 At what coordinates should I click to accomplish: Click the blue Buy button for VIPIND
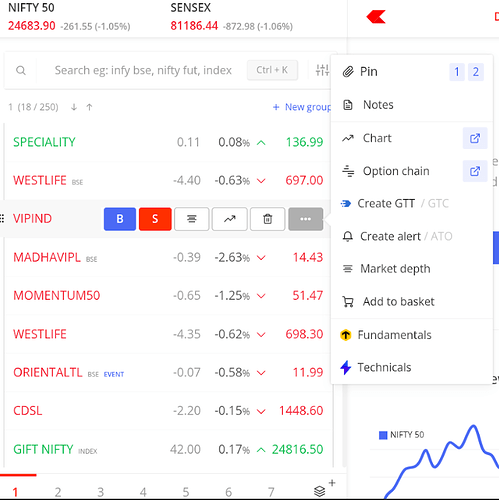click(120, 219)
